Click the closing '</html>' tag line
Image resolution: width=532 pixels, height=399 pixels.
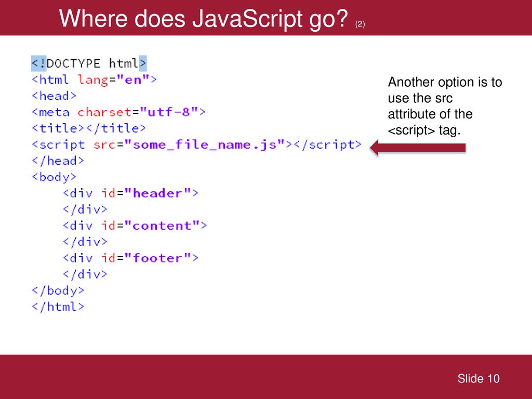[x=58, y=307]
